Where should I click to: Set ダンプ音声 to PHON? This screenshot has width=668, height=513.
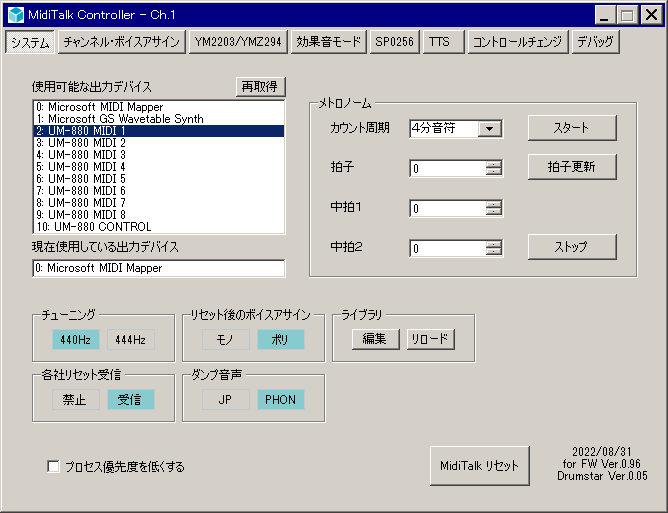[281, 400]
